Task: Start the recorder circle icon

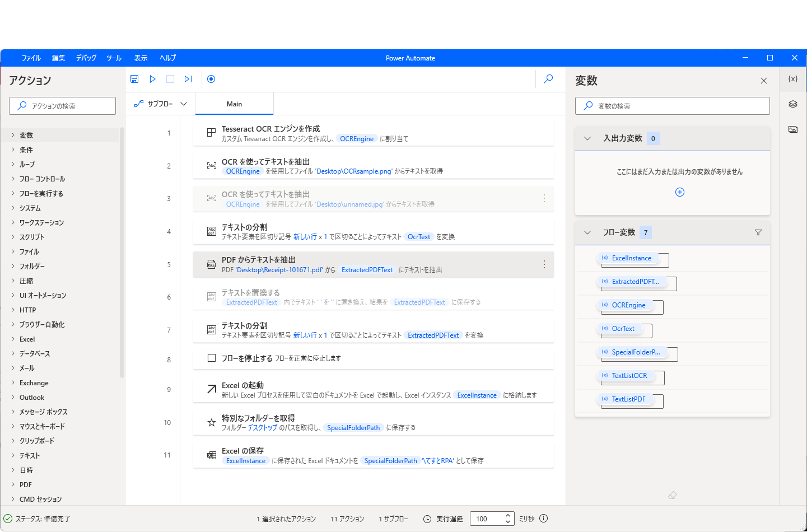Action: point(211,79)
